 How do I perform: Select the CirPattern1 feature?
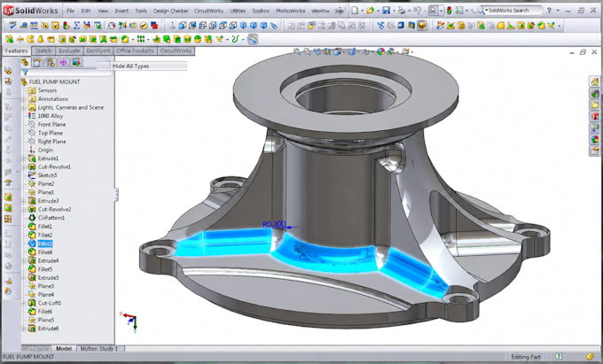[51, 218]
